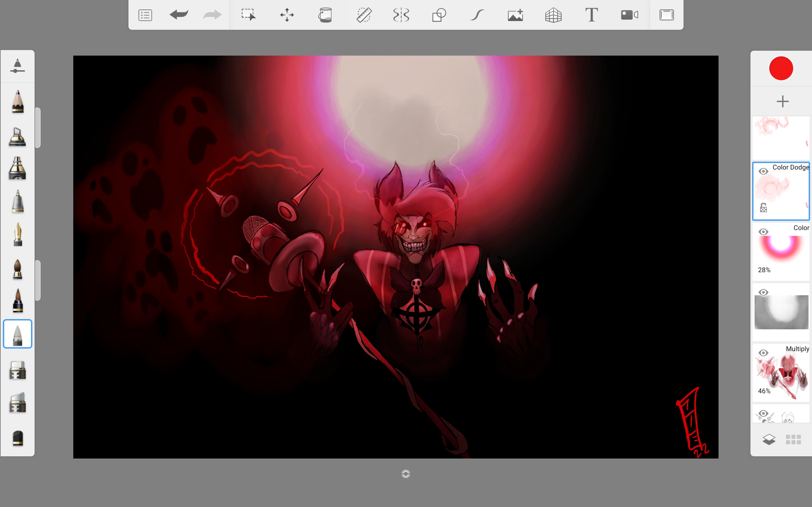Toggle visibility of the Color layer
This screenshot has width=812, height=507.
click(763, 232)
